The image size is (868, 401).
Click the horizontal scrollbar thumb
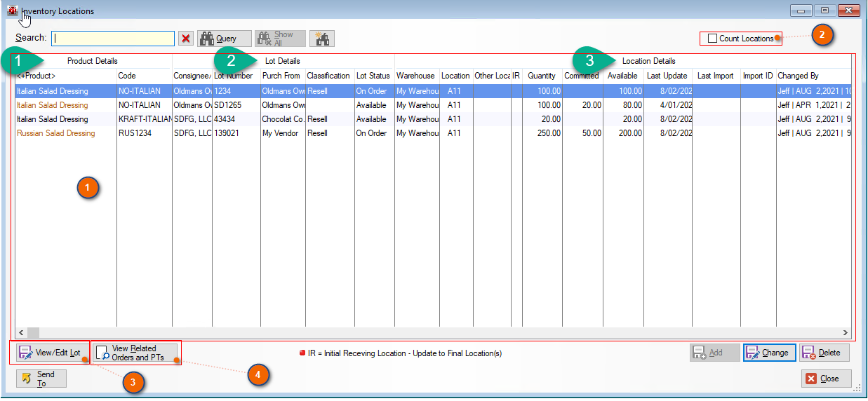tap(33, 332)
